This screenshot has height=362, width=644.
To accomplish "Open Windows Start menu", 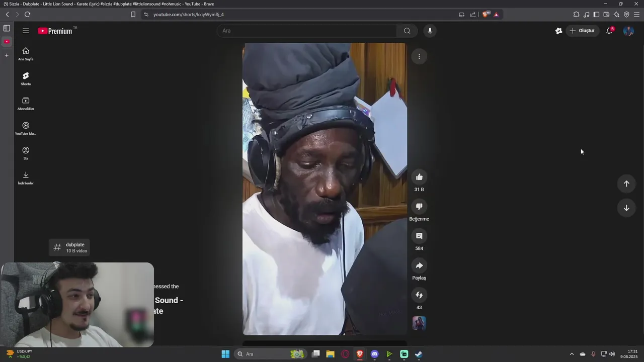I will [225, 354].
